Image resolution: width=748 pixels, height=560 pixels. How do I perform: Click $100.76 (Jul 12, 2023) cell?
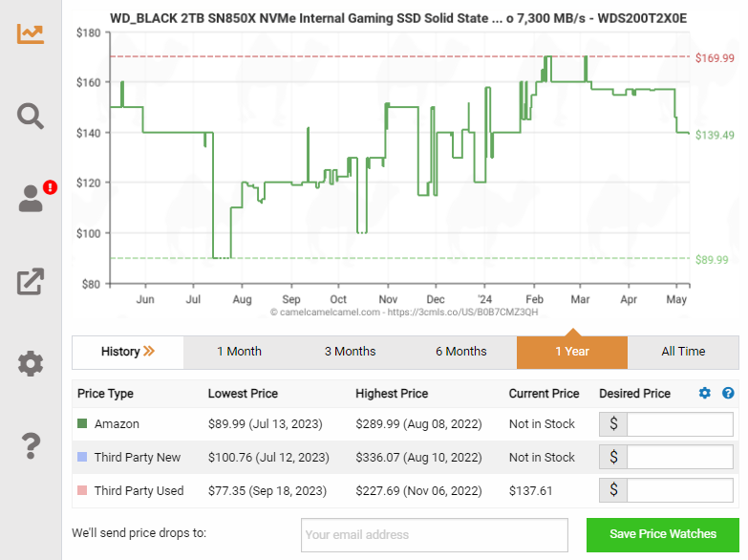[268, 458]
